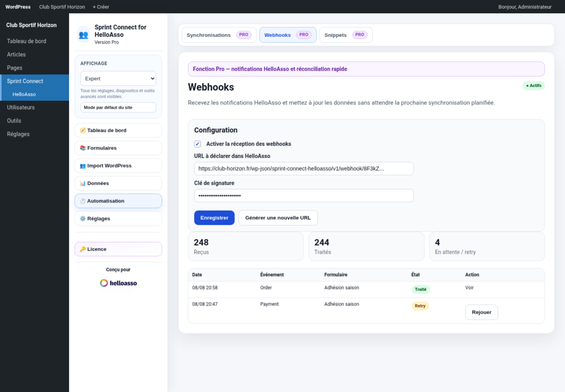Click the Order event cell
This screenshot has height=392, width=565.
(266, 288)
